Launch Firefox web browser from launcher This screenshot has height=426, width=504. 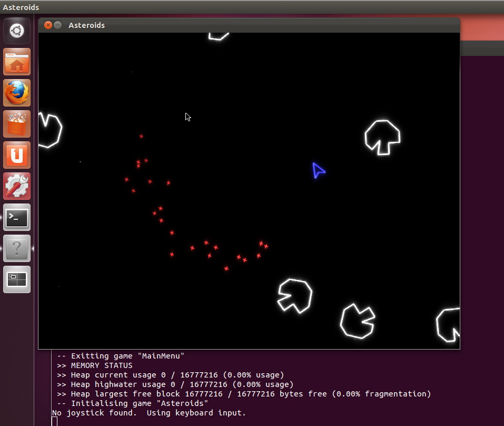pos(17,93)
